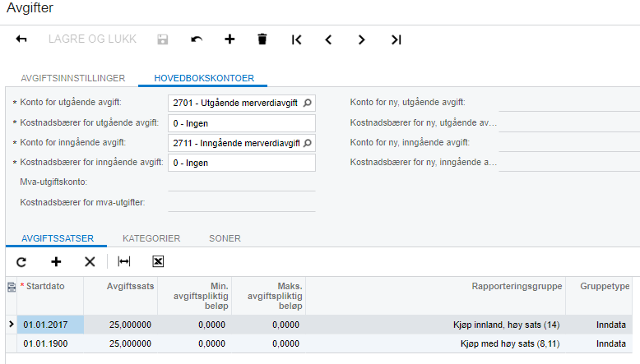
Task: Add a new record with toolbar plus
Action: [x=230, y=39]
